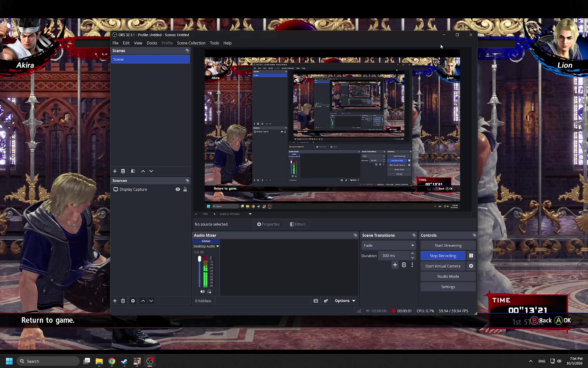Remove the selected scene with the Scenes trash icon
The height and width of the screenshot is (368, 588).
(123, 171)
